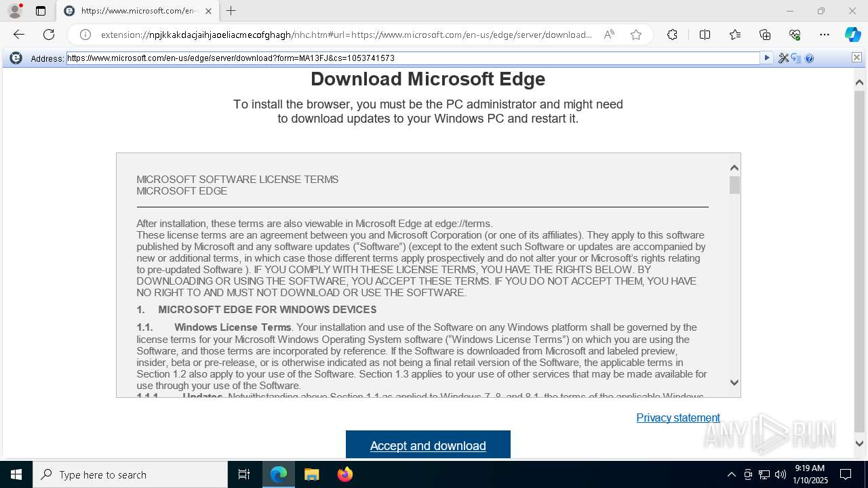Click license box scroll down arrow

click(x=734, y=382)
